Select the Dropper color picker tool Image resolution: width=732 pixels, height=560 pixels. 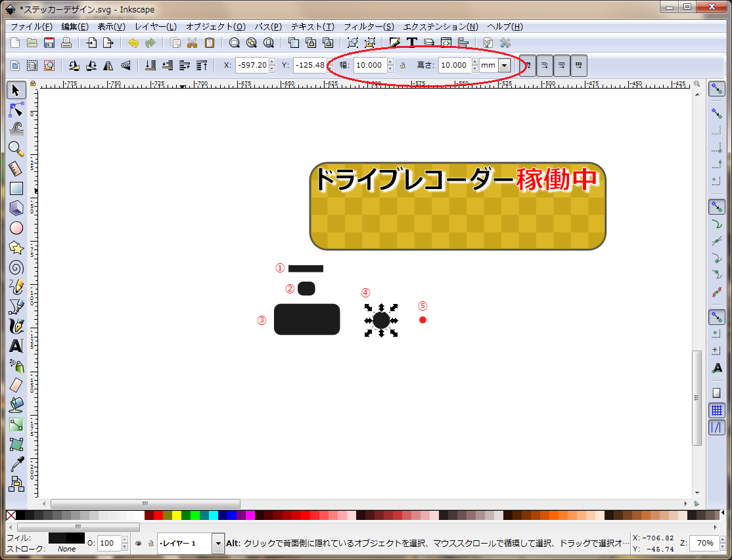coord(16,464)
